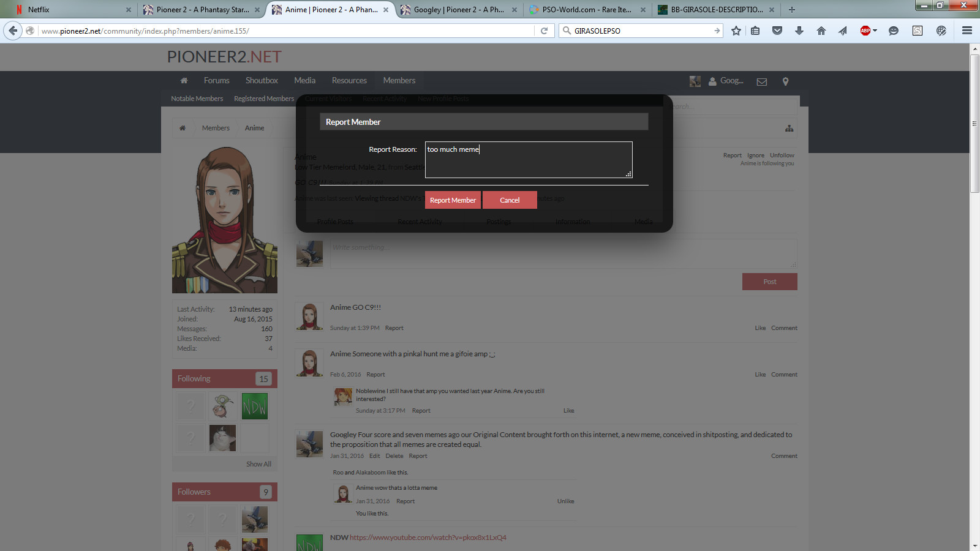The width and height of the screenshot is (980, 551).
Task: Open the Resources menu
Action: point(349,81)
